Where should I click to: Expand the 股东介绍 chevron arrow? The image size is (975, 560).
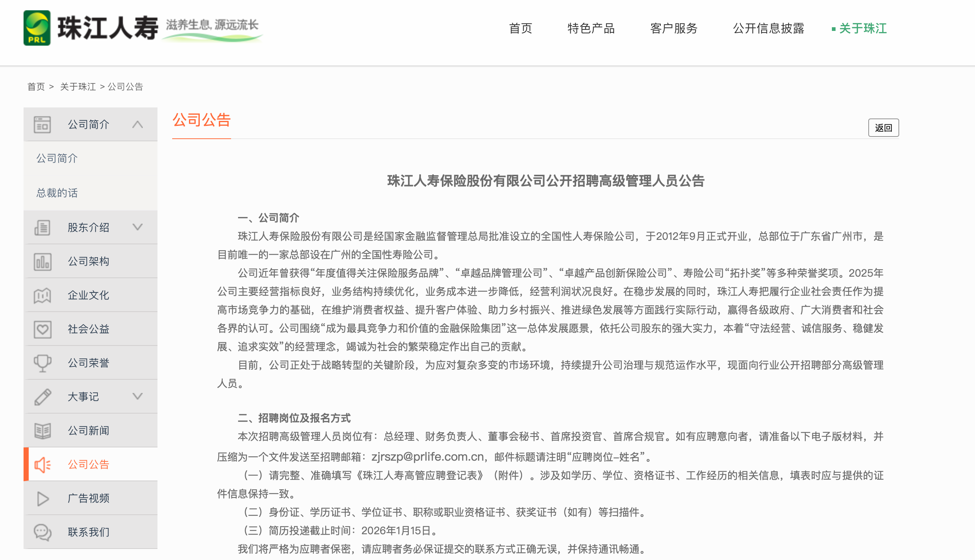click(x=137, y=227)
